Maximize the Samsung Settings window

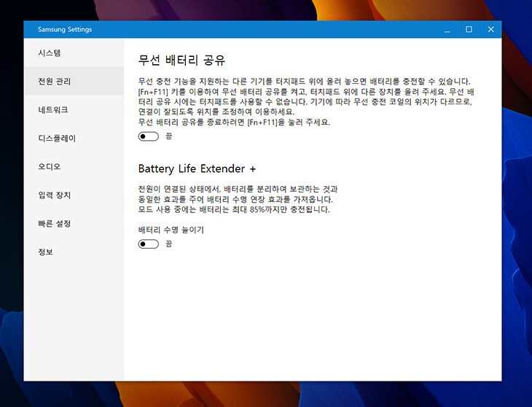[x=469, y=29]
